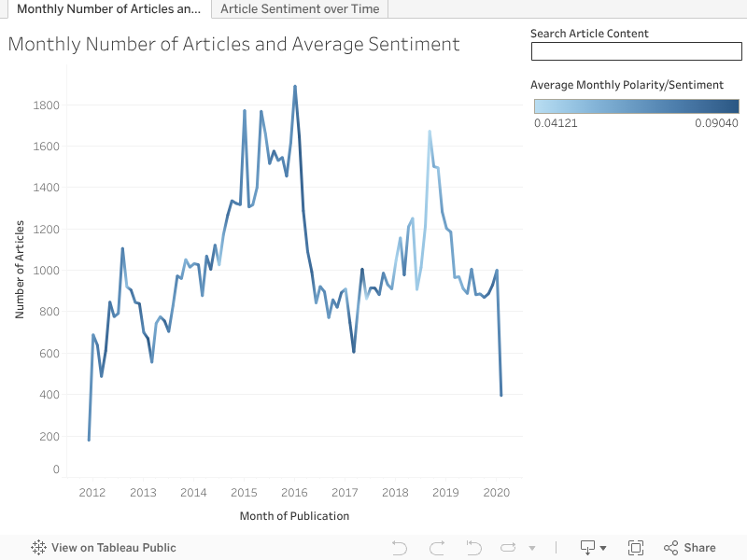747x560 pixels.
Task: Click the Tableau logo icon
Action: point(39,548)
